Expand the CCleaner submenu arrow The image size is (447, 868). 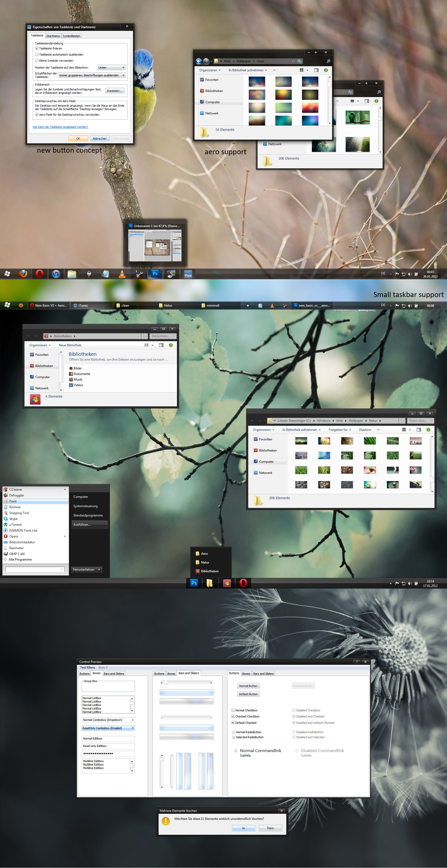(x=65, y=489)
